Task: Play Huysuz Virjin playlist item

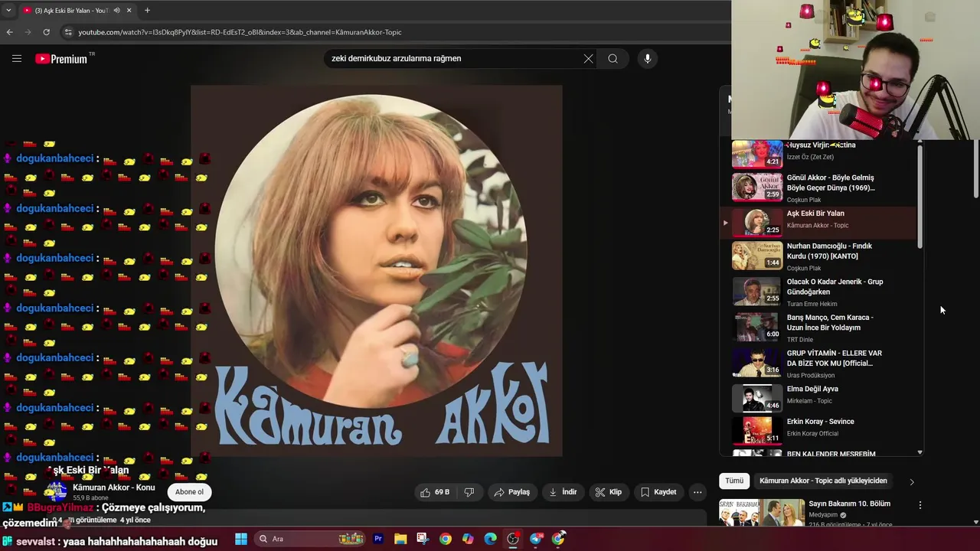Action: coord(819,153)
